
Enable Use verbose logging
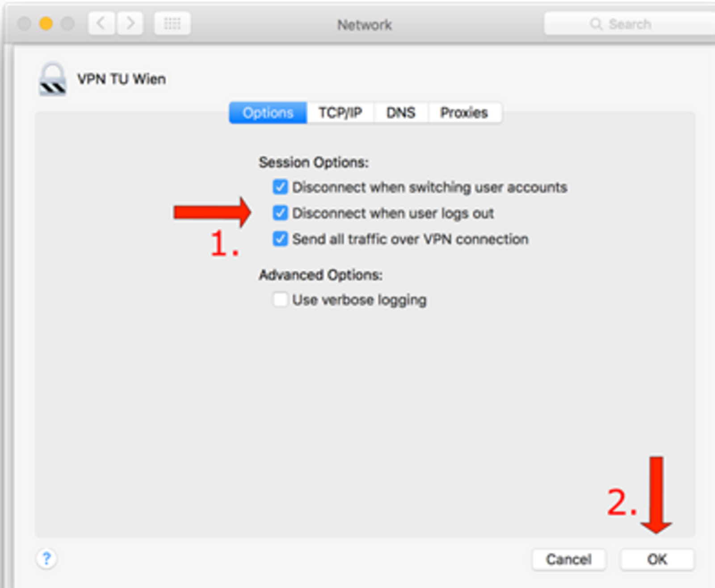(280, 299)
